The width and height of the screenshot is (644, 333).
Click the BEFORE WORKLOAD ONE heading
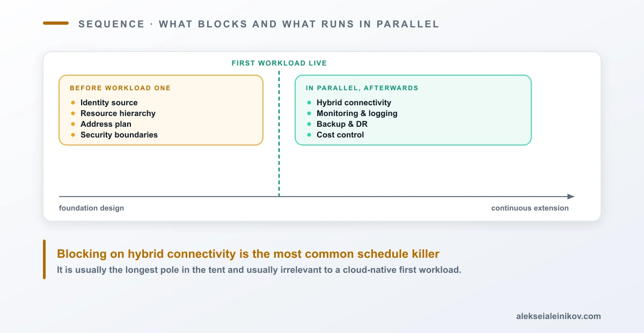coord(120,88)
